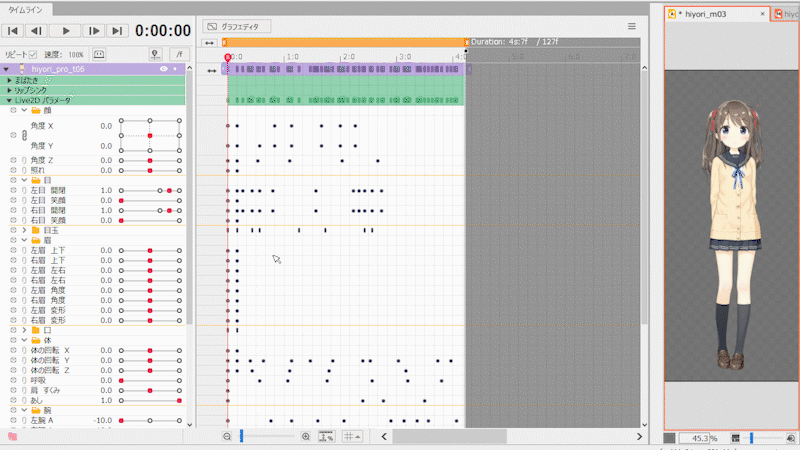800x450 pixels.
Task: Step back one frame
Action: [38, 31]
